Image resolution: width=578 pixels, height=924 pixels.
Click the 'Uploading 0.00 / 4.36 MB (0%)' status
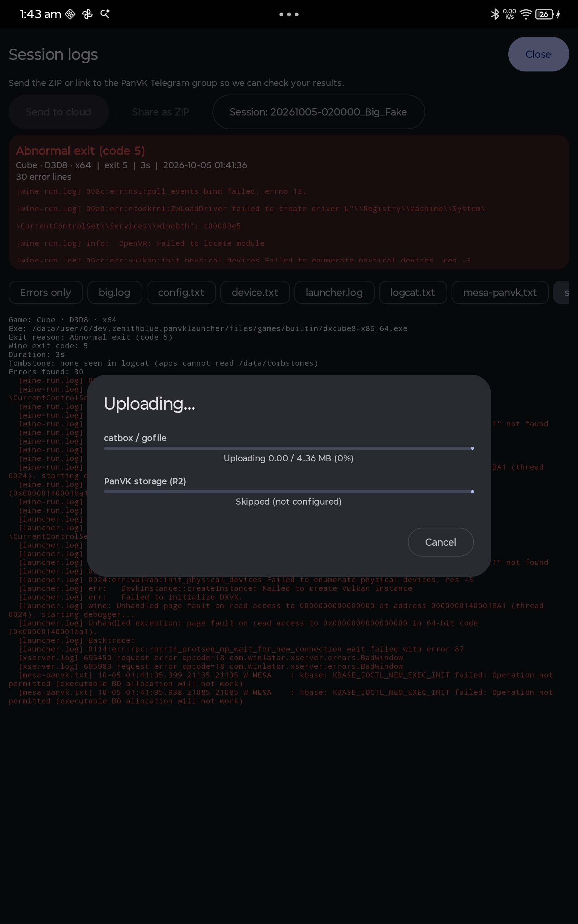tap(289, 458)
